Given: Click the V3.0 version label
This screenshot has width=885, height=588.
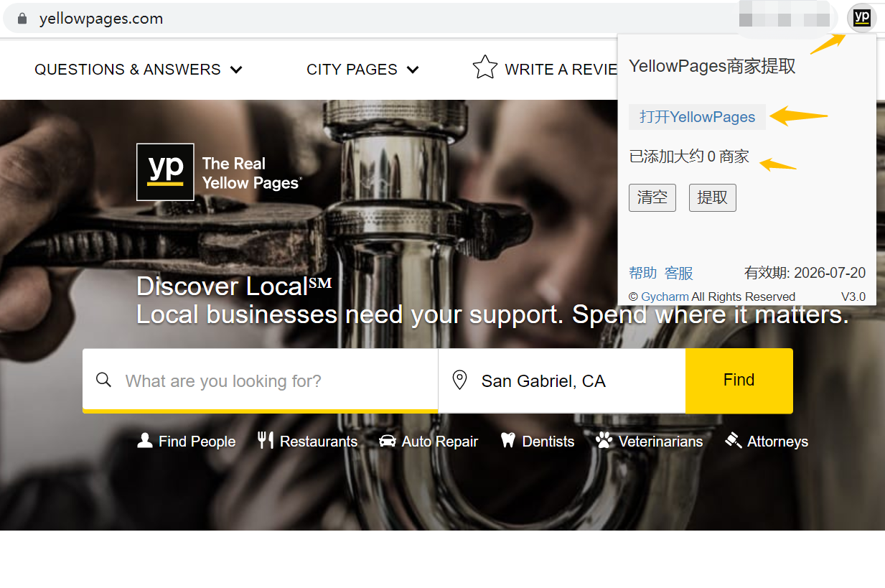Looking at the screenshot, I should (x=853, y=297).
